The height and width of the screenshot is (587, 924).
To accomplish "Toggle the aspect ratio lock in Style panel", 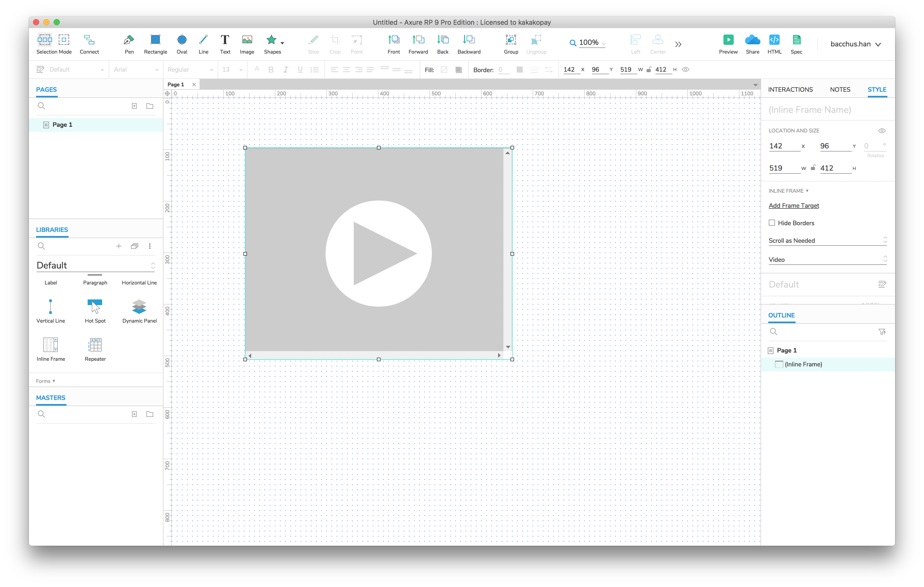I will [813, 168].
